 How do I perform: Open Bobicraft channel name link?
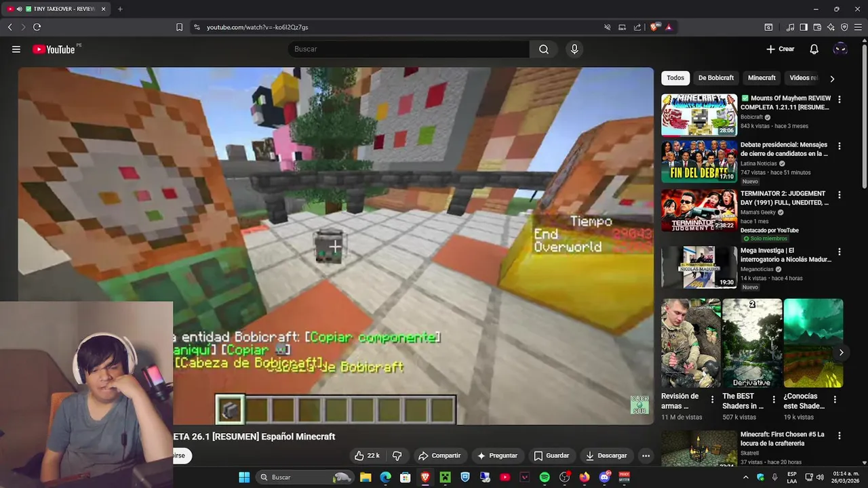point(751,117)
